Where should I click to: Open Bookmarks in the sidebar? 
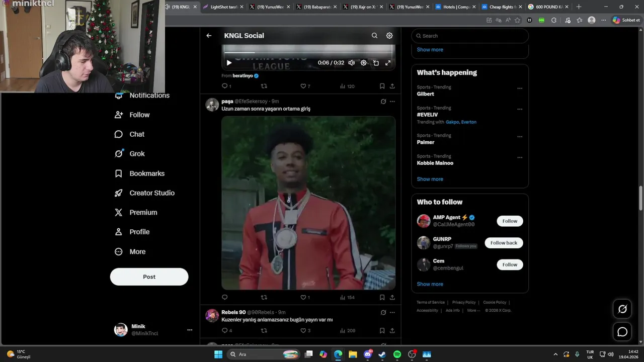(140, 173)
